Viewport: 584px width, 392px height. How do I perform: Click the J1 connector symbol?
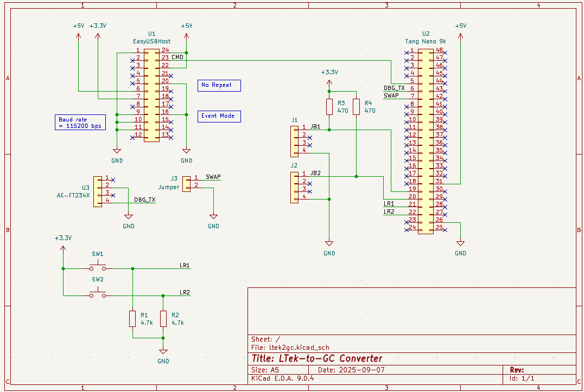point(294,138)
